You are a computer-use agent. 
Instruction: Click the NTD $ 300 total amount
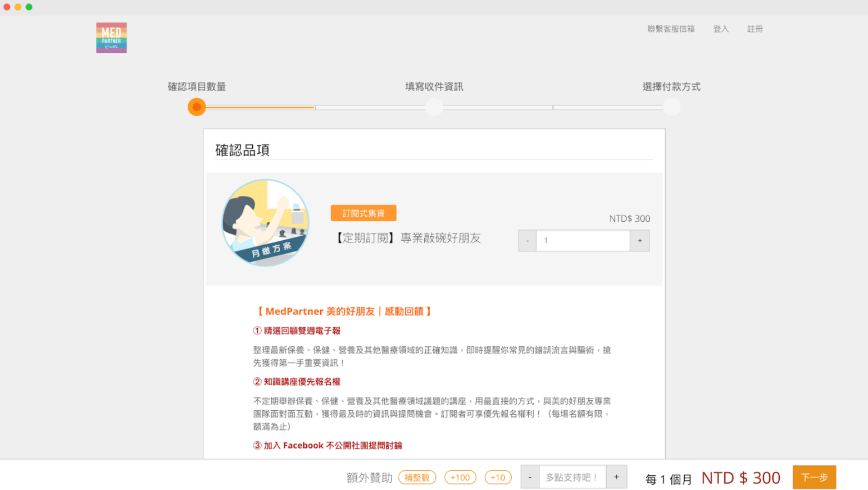(741, 478)
